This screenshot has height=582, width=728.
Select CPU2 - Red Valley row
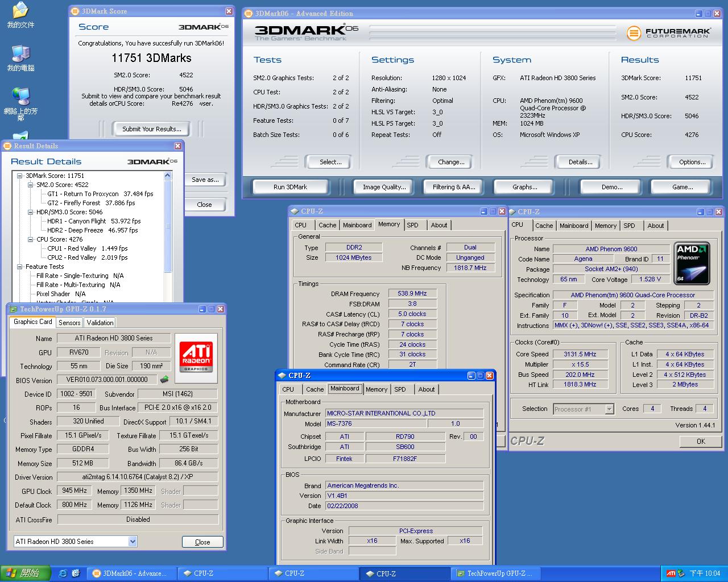87,257
